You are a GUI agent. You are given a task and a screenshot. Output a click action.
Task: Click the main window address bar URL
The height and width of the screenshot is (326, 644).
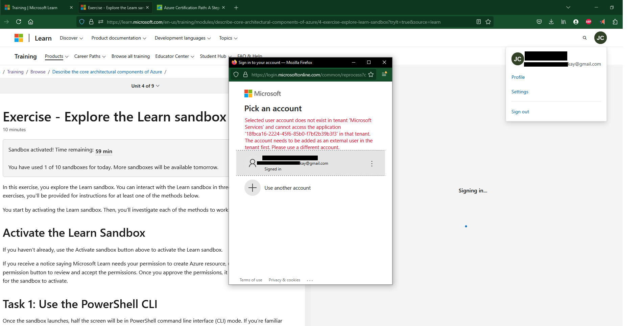pyautogui.click(x=273, y=22)
